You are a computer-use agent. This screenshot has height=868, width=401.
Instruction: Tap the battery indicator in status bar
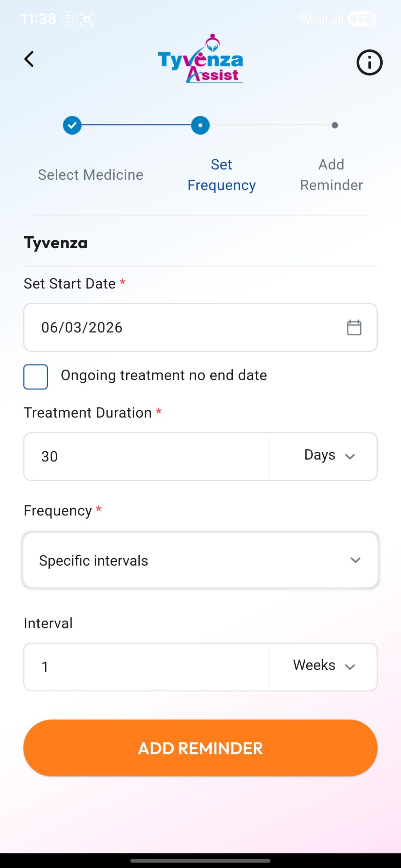pos(362,19)
